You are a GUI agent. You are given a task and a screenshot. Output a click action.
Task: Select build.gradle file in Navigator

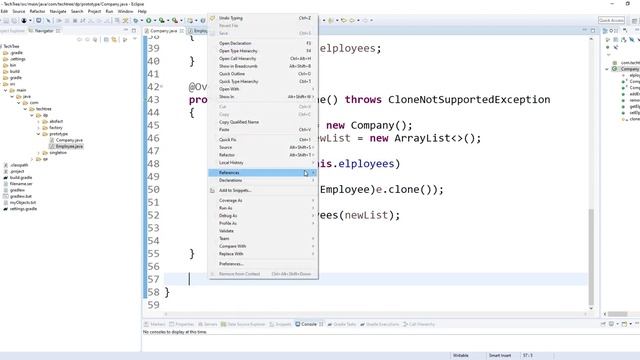click(x=21, y=178)
